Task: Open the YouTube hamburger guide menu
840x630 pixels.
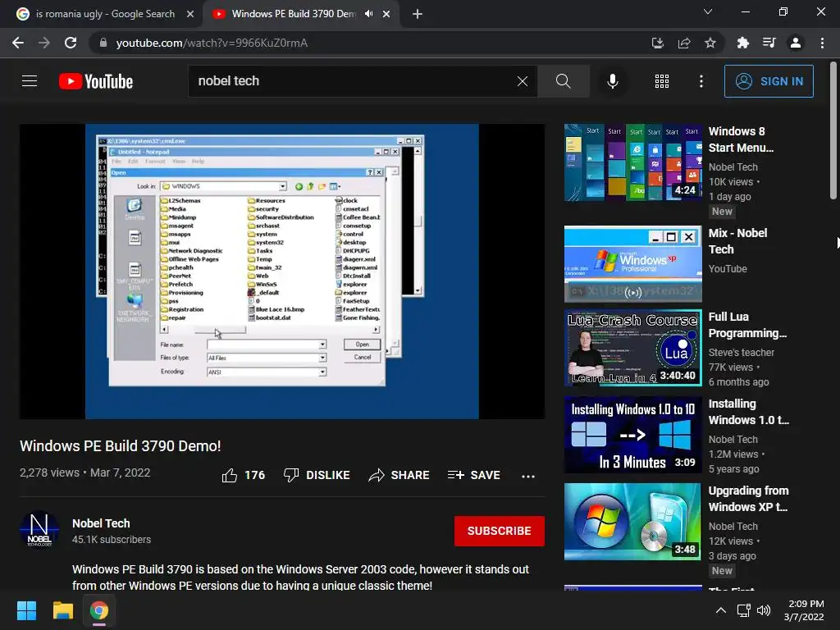Action: [x=30, y=81]
